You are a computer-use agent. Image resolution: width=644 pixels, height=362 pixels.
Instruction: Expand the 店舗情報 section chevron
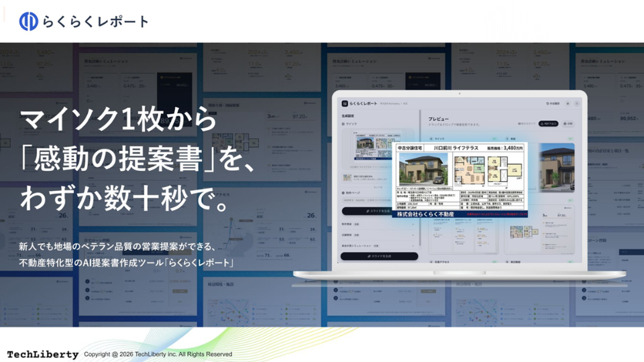(x=413, y=235)
